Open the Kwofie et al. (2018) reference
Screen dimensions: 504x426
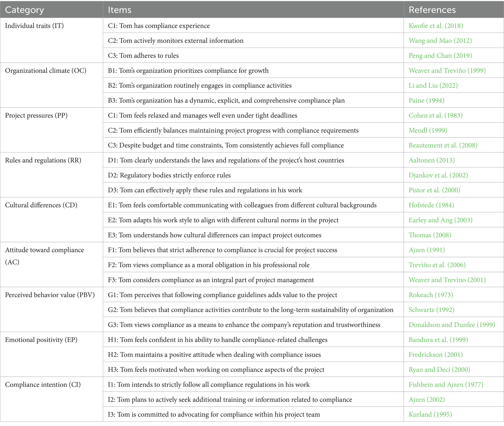(x=436, y=26)
